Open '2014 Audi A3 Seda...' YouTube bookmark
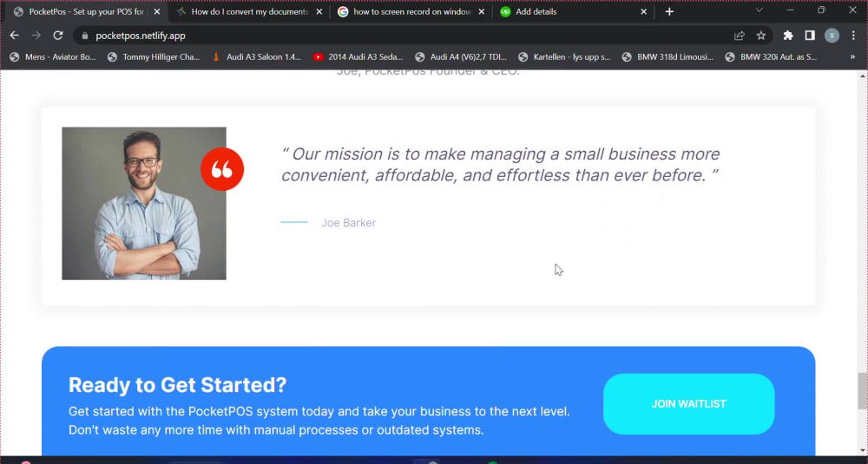This screenshot has width=868, height=464. coord(358,56)
